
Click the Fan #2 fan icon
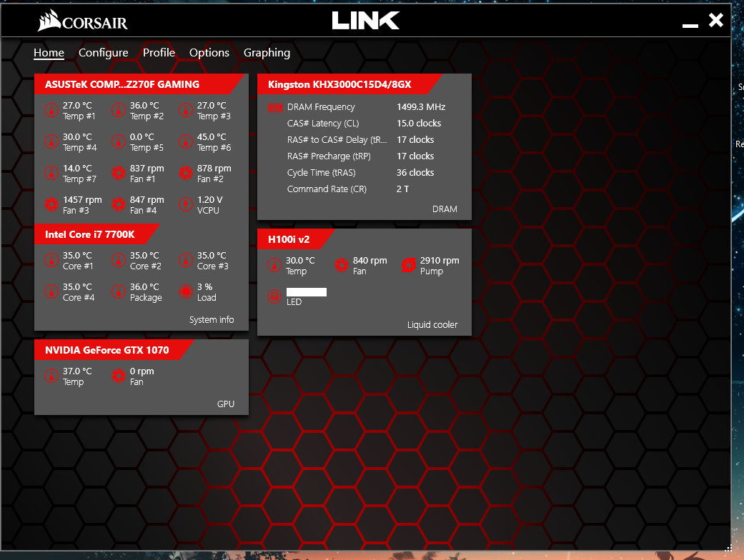point(186,173)
